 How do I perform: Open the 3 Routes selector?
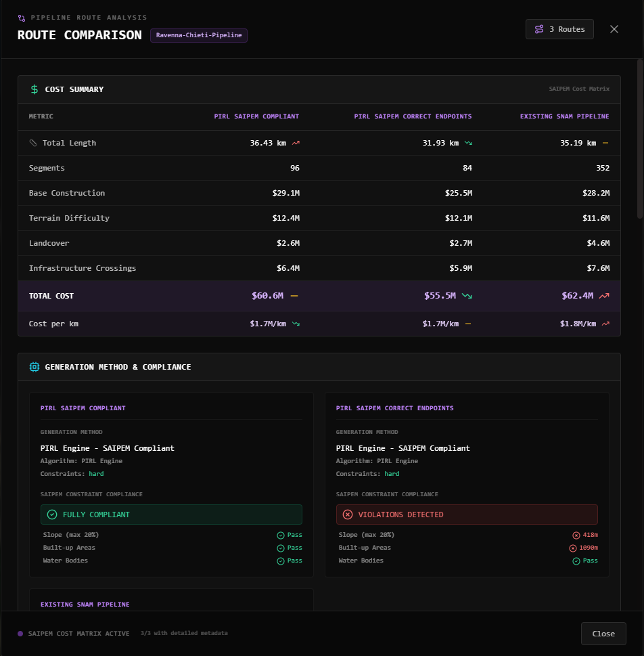pos(559,29)
